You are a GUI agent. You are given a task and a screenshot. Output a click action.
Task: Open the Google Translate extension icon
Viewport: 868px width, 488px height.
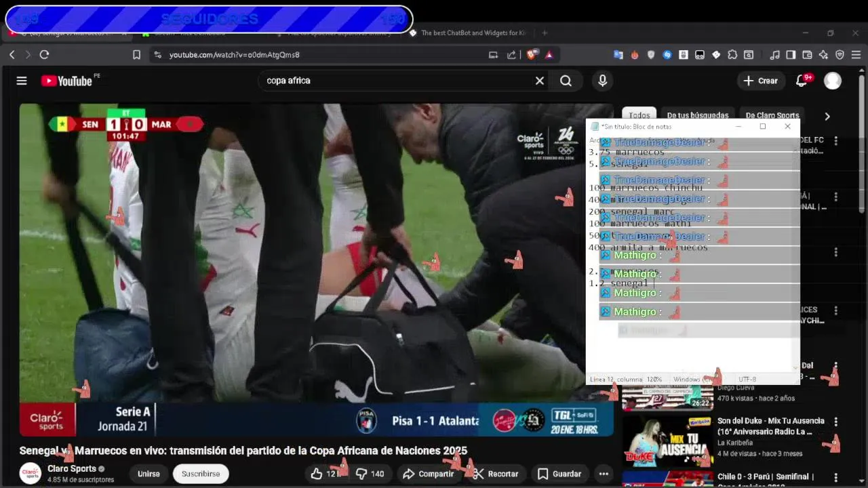pos(618,55)
